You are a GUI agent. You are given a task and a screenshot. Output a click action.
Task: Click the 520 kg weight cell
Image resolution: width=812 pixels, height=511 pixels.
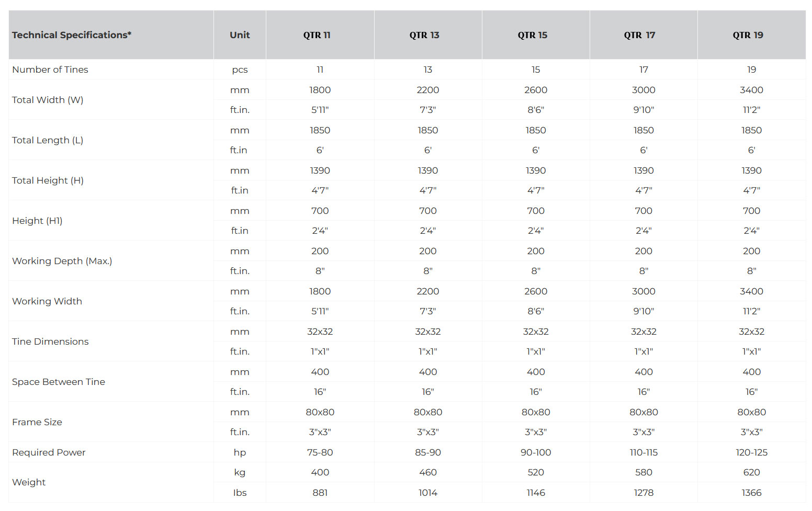click(x=536, y=472)
